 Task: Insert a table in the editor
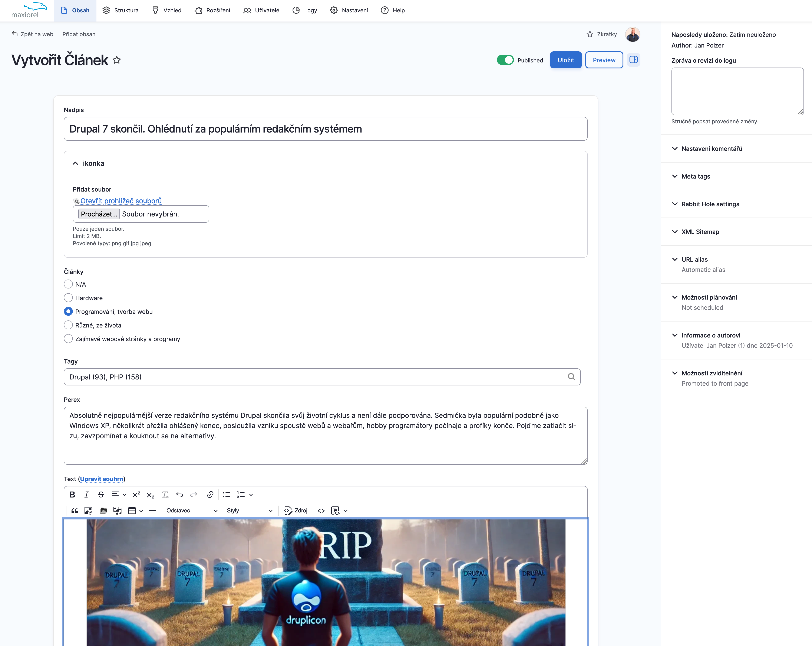(132, 511)
